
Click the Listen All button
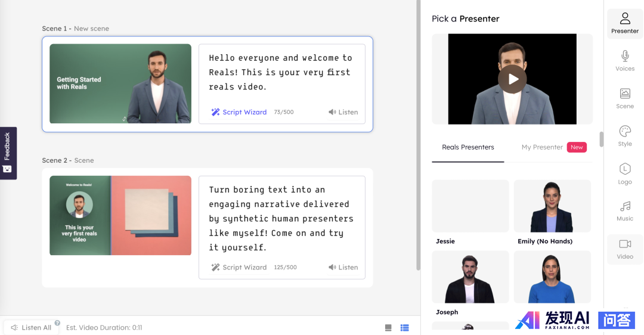point(31,328)
